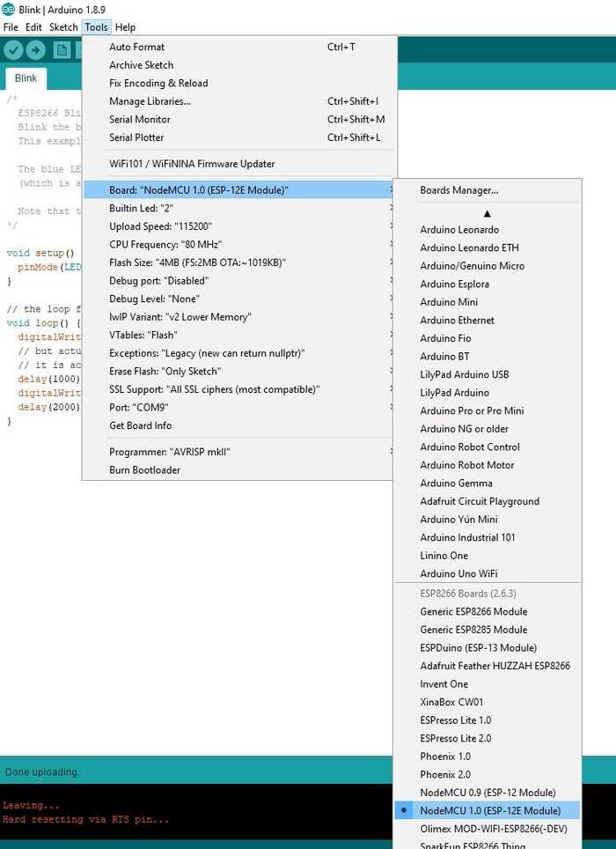The height and width of the screenshot is (849, 616).
Task: Close the Tools menu by clicking Tools
Action: click(x=96, y=27)
